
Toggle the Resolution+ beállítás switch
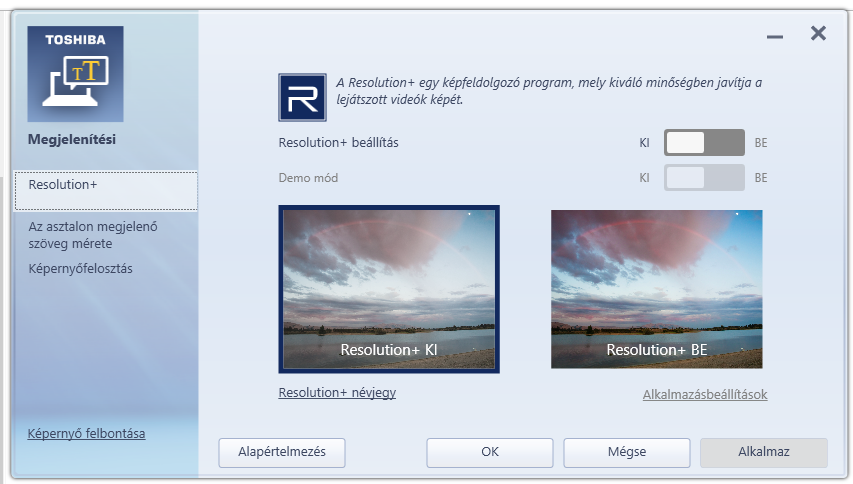coord(704,143)
